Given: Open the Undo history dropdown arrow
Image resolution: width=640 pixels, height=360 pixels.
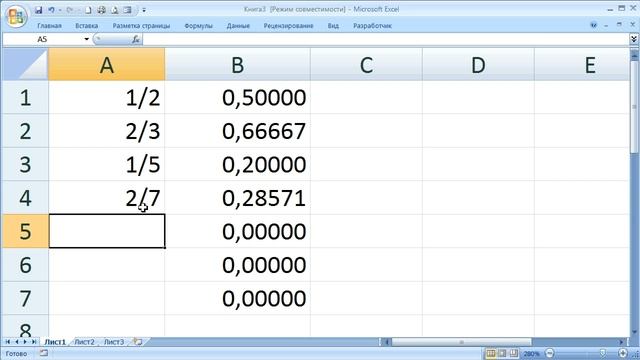Looking at the screenshot, I should click(60, 10).
